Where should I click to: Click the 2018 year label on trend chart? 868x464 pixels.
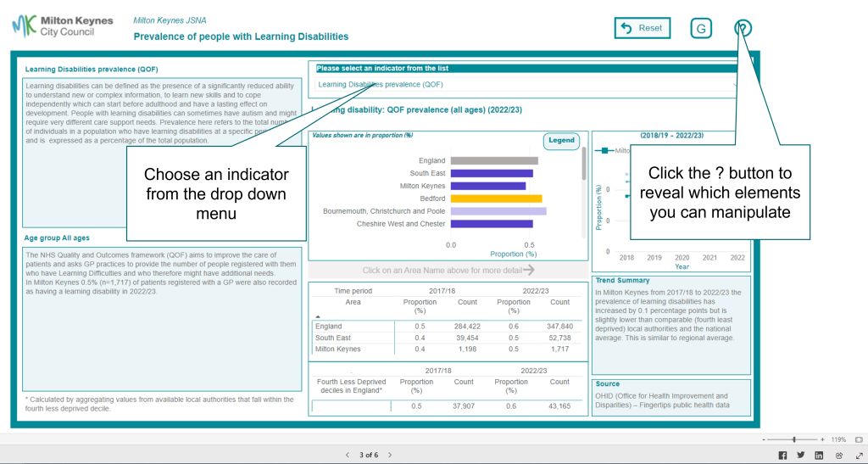pyautogui.click(x=626, y=258)
